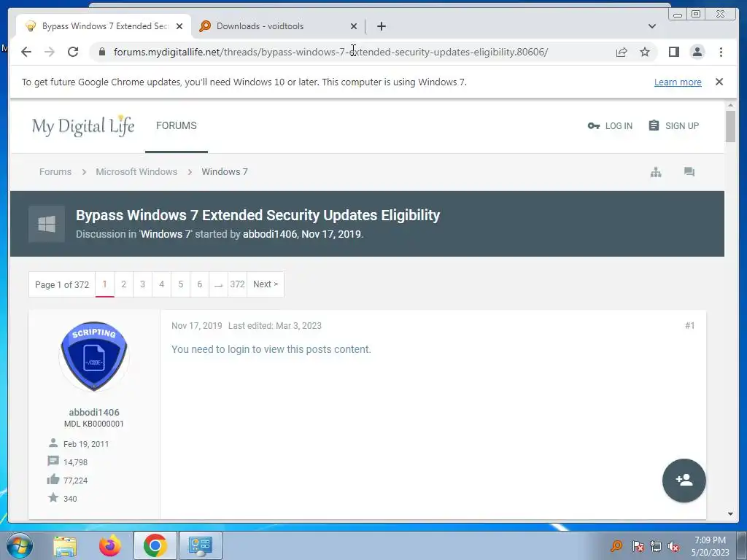Open Control Panel taskbar item
This screenshot has width=747, height=560.
tap(201, 545)
